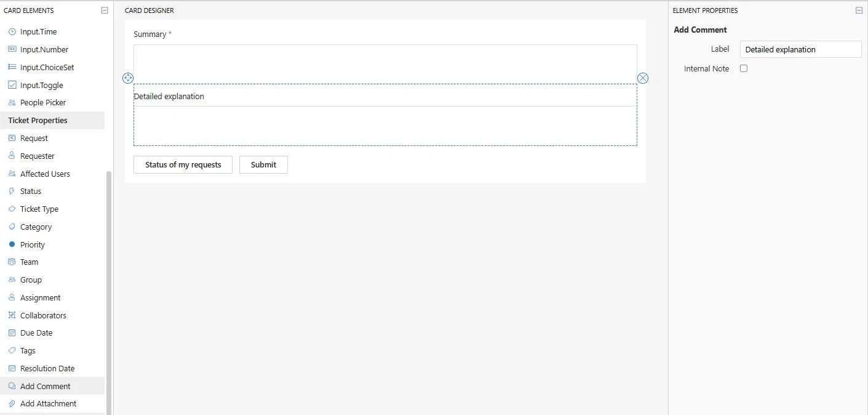Viewport: 868px width, 415px height.
Task: Select the Add Comment label in the list
Action: (46, 386)
